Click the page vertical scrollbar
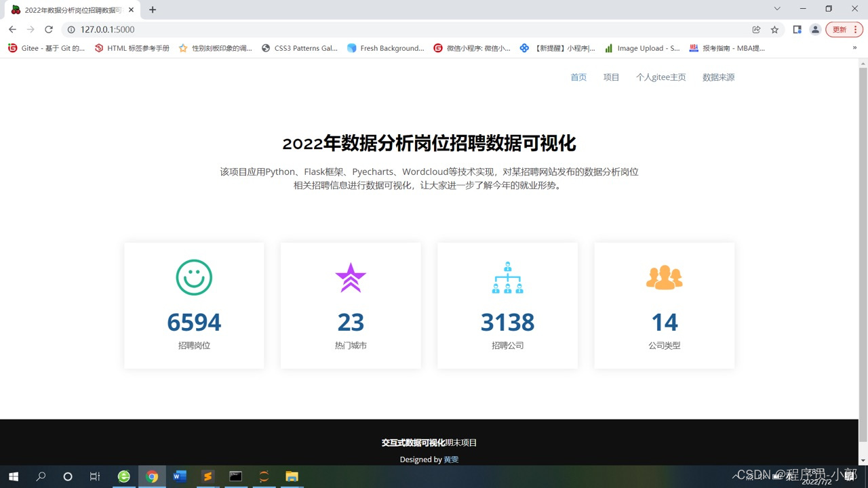Image resolution: width=868 pixels, height=488 pixels. pyautogui.click(x=863, y=254)
